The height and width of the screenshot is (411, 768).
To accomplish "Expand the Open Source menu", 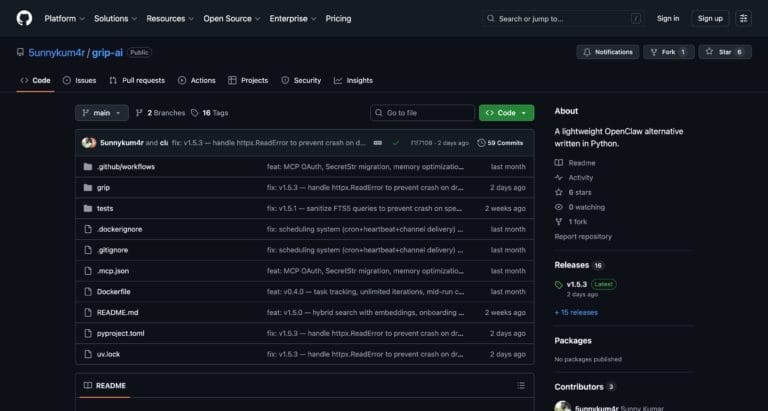I will click(x=232, y=19).
